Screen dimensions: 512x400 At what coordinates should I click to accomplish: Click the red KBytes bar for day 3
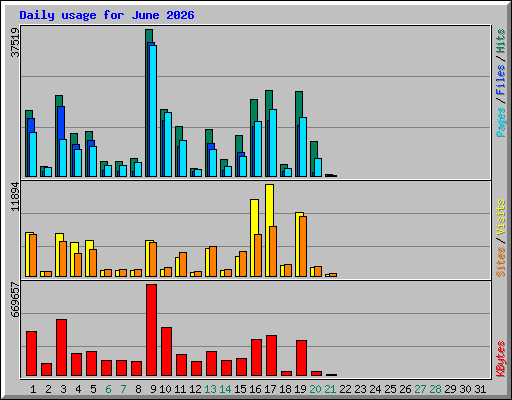(61, 348)
